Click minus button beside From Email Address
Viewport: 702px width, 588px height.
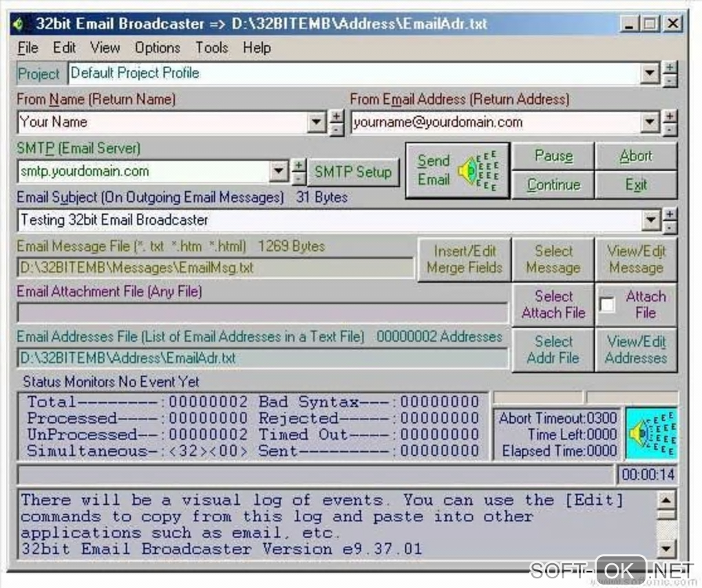670,129
